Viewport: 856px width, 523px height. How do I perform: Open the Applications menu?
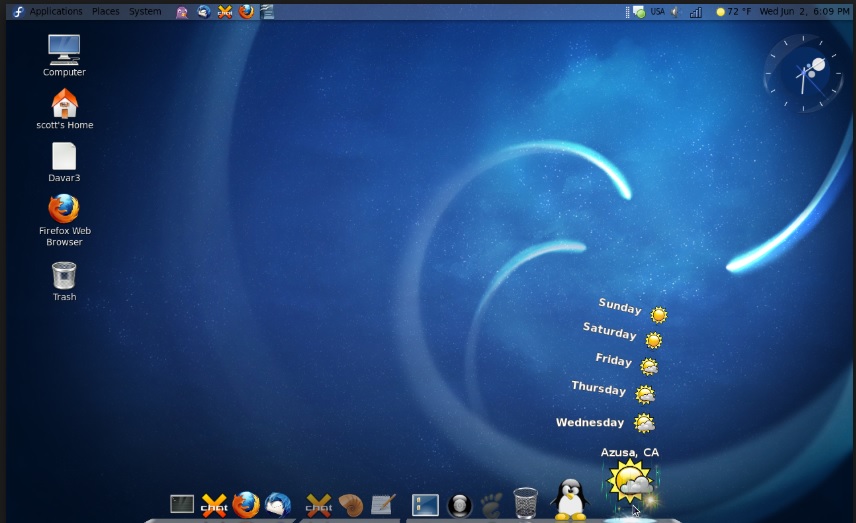[55, 12]
